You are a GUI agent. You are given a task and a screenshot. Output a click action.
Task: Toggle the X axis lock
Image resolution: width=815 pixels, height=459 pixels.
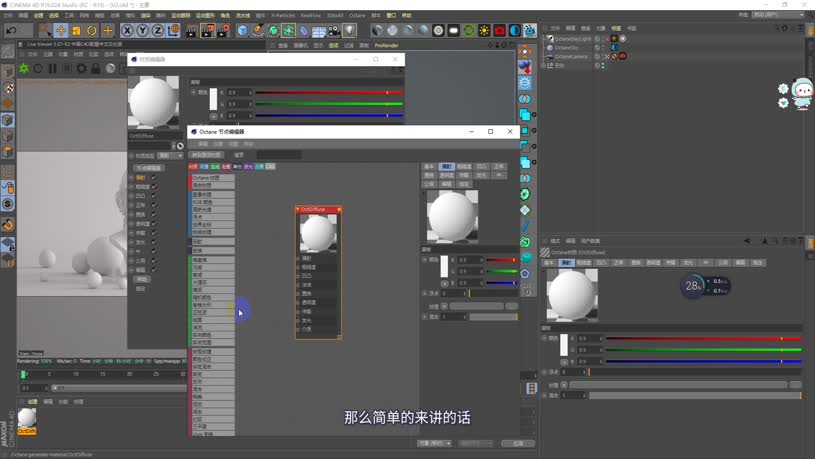127,31
